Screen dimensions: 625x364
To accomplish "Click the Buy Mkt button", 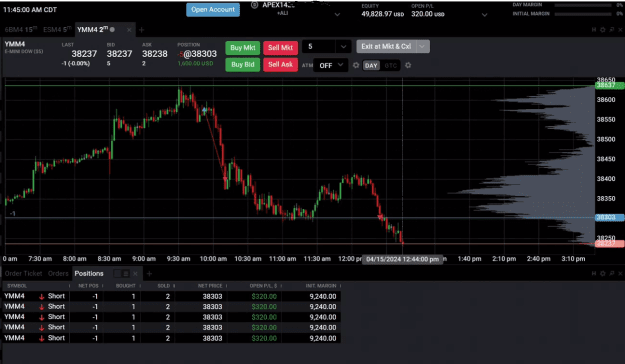I will coord(243,48).
